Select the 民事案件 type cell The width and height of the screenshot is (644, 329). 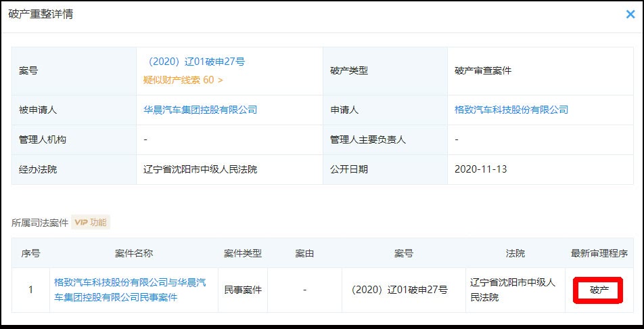(243, 290)
